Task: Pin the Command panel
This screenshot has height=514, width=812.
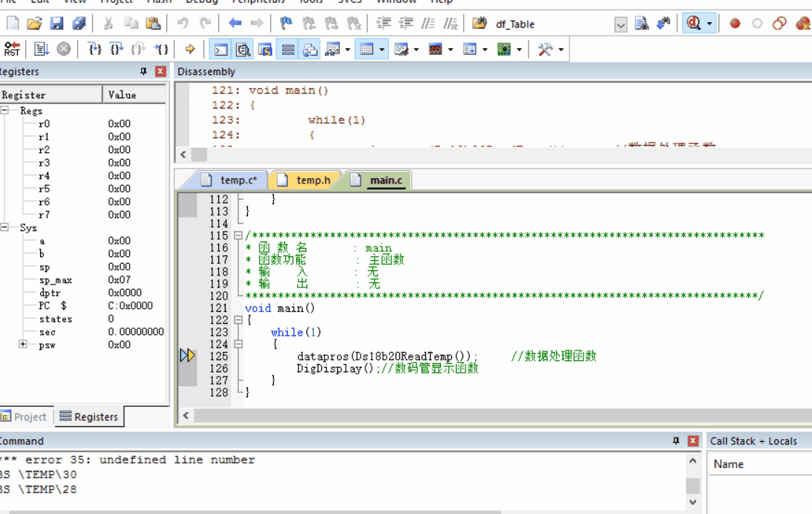Action: point(676,441)
